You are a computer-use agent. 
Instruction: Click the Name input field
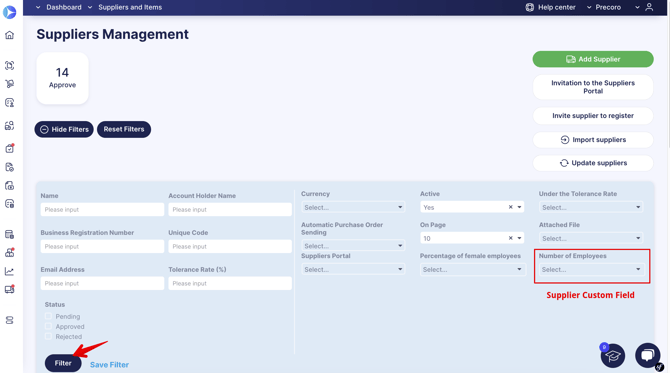coord(102,210)
